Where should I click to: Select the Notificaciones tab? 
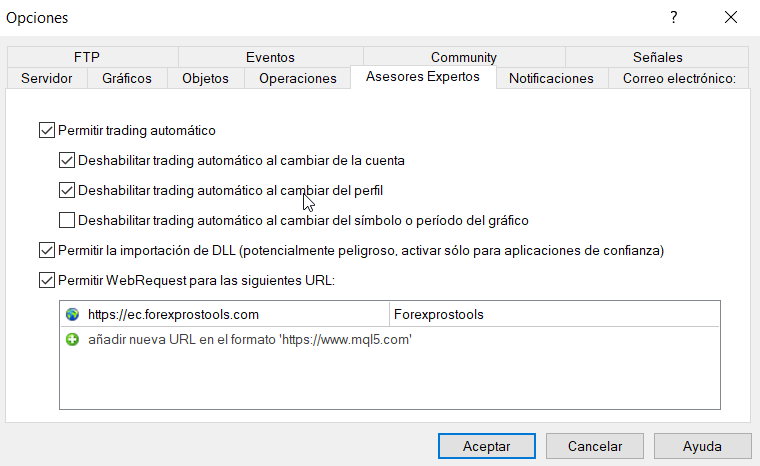click(x=551, y=78)
